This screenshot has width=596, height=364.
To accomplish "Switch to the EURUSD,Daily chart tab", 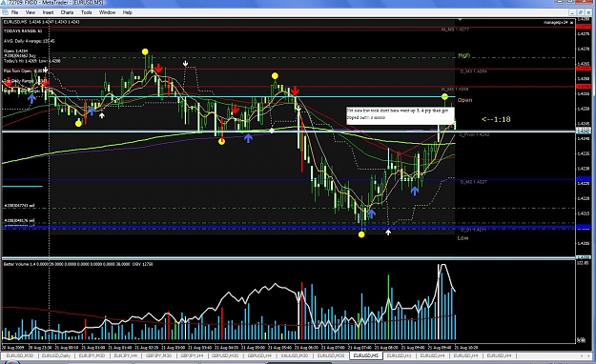I will (56, 356).
